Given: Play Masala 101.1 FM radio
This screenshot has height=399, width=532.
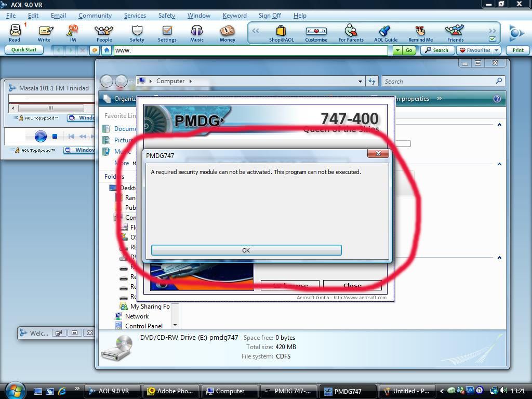Looking at the screenshot, I should click(41, 137).
